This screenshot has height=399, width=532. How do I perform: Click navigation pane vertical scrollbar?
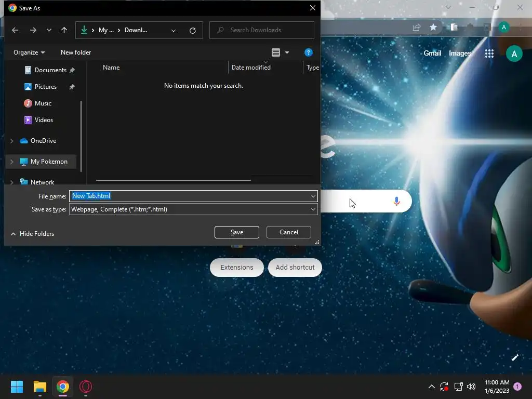(x=81, y=136)
